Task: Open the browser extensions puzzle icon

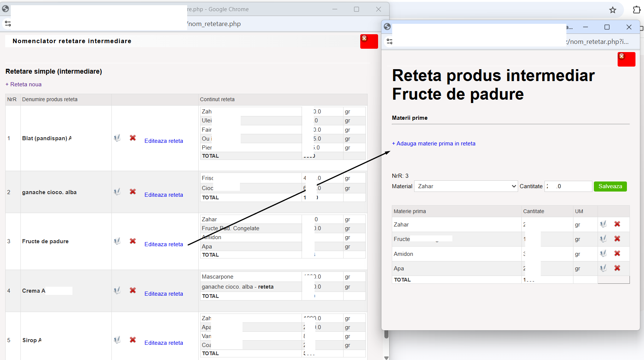Action: pos(637,10)
